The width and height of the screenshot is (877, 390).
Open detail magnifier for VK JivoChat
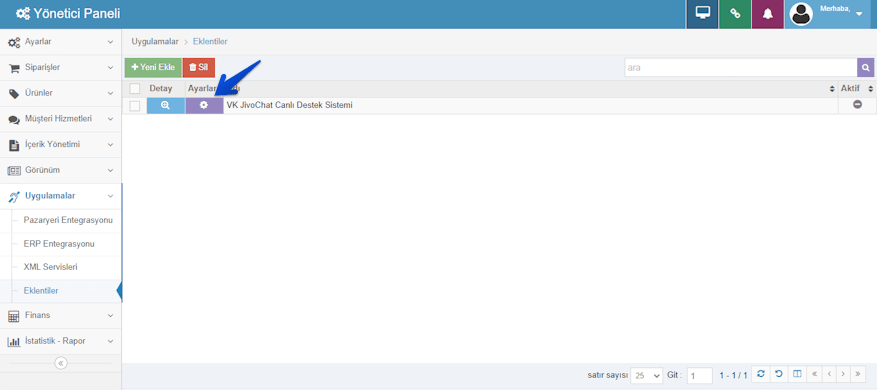tap(166, 105)
